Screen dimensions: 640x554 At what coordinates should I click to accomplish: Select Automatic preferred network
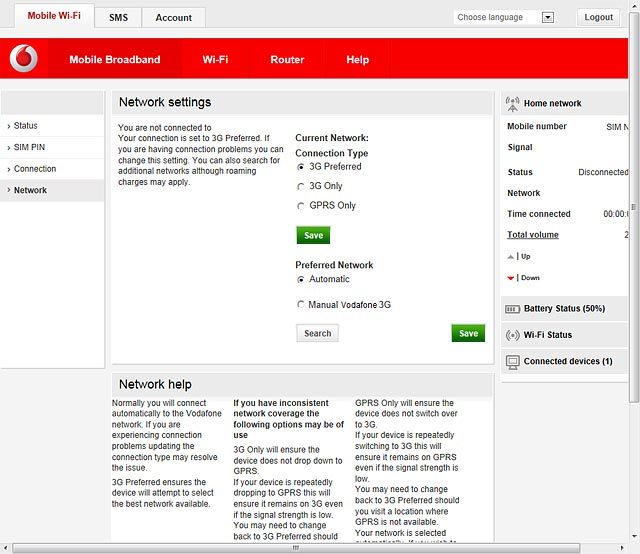(301, 280)
